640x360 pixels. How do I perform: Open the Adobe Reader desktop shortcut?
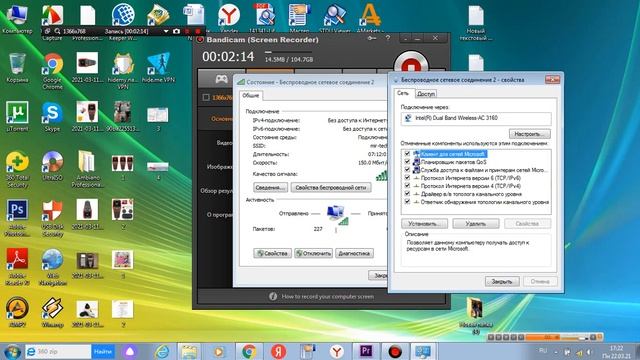coord(17,267)
